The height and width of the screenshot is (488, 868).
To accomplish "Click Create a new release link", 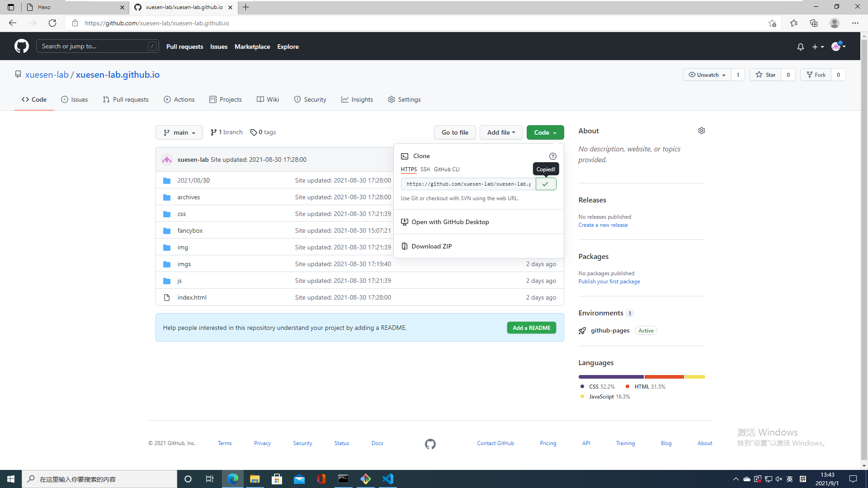I will 603,225.
